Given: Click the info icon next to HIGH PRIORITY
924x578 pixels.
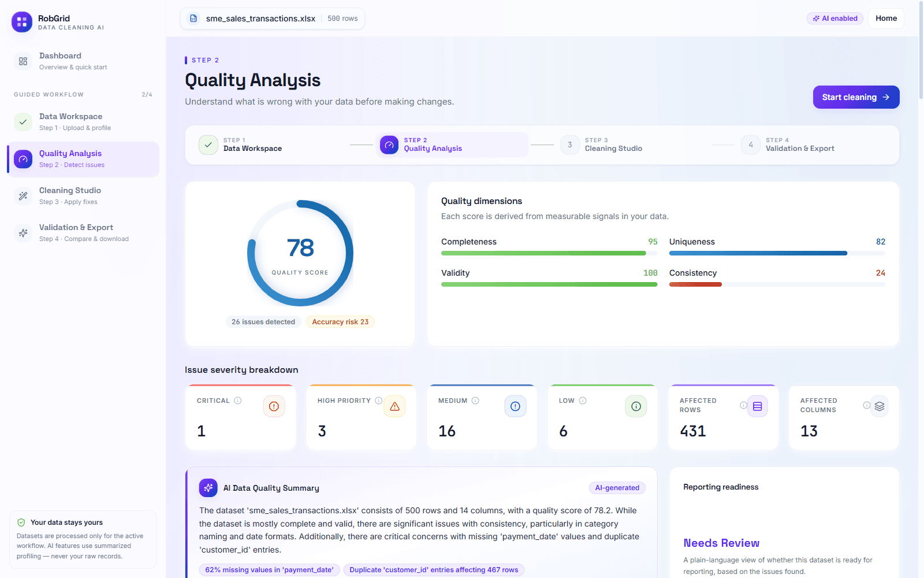Looking at the screenshot, I should [379, 401].
